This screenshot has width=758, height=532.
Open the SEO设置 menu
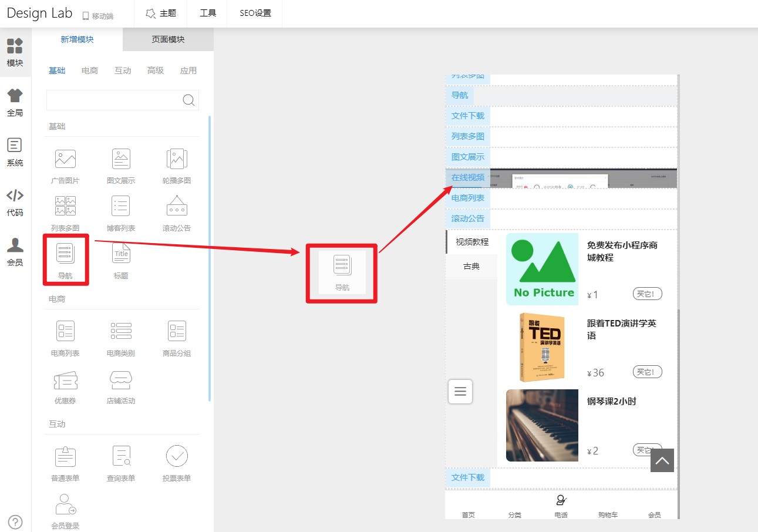255,13
